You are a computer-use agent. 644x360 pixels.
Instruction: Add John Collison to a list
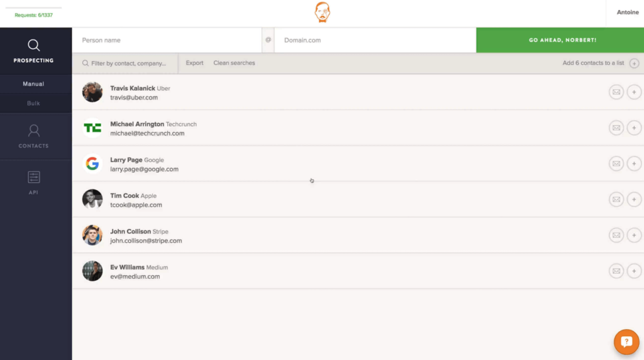634,235
